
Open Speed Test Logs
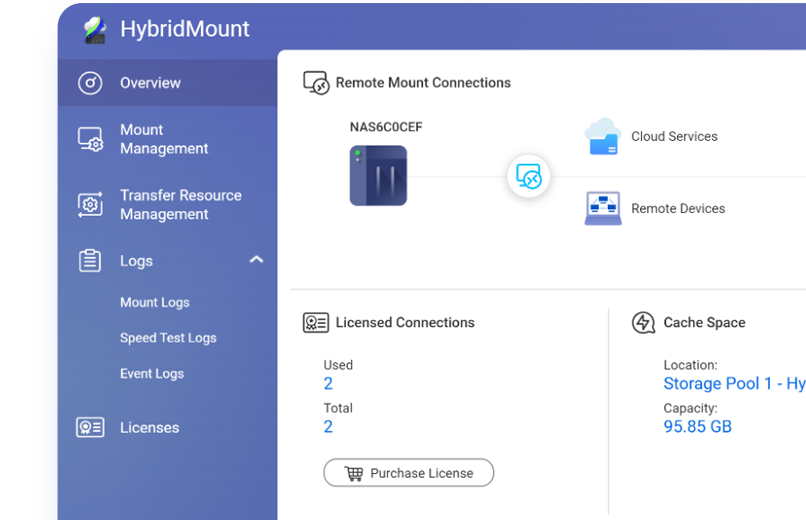(x=168, y=338)
